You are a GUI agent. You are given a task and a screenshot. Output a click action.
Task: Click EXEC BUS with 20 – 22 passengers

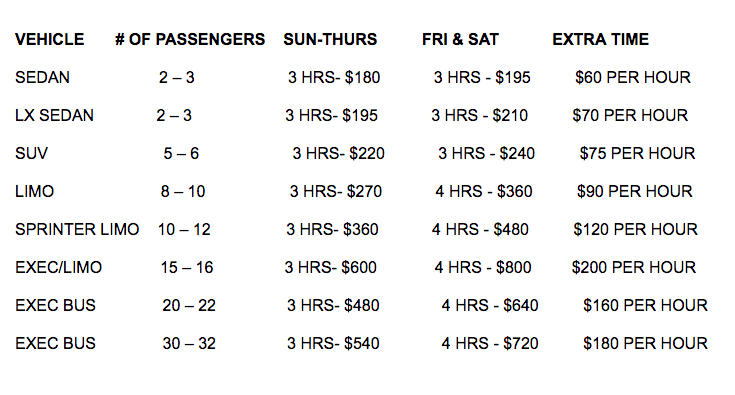point(55,305)
